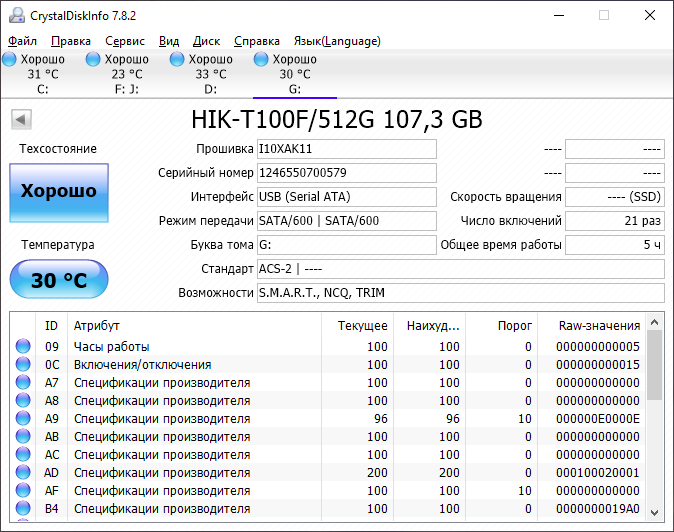Image resolution: width=674 pixels, height=532 pixels.
Task: Select the Часы работы attribute name
Action: coord(112,346)
